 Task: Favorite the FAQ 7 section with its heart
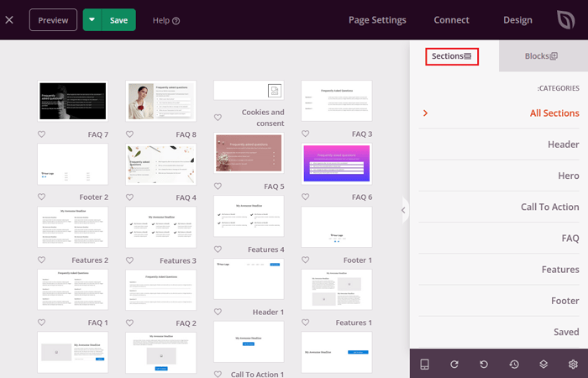pyautogui.click(x=42, y=134)
